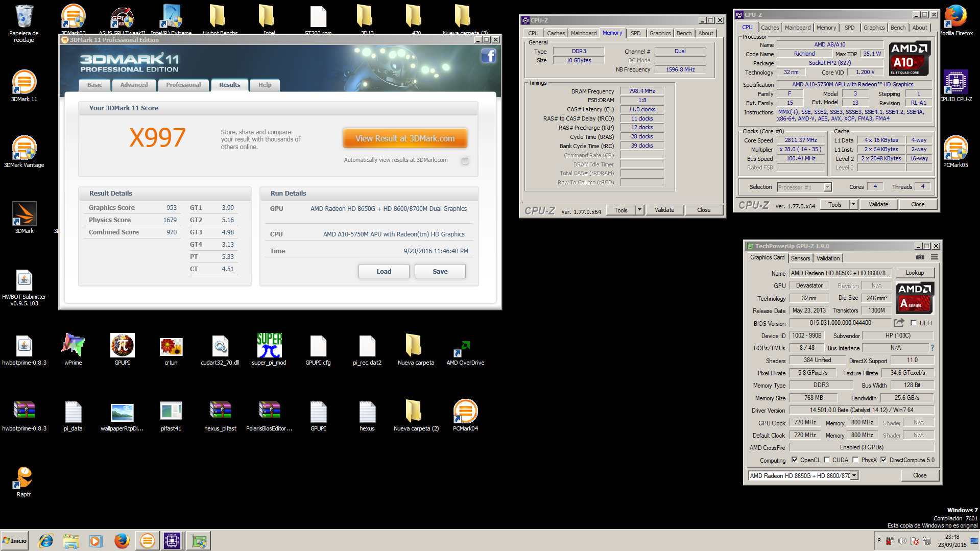Toggle the PhysX checkbox in GPU-Z
The height and width of the screenshot is (551, 980).
point(855,460)
